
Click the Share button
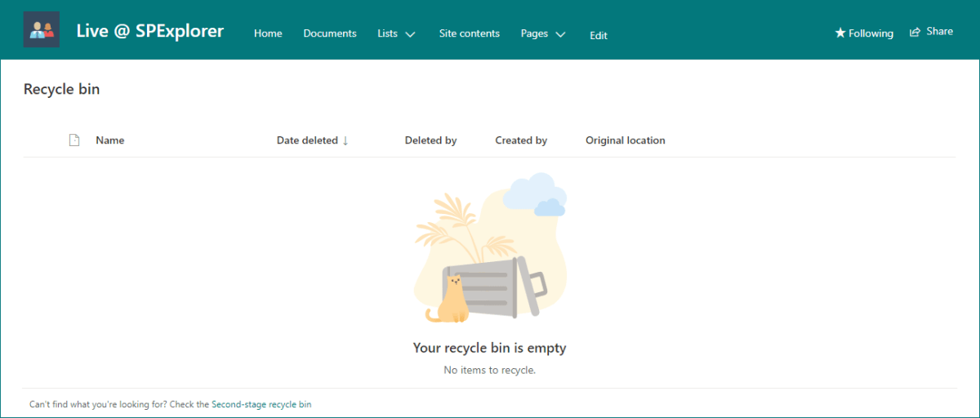(x=931, y=32)
